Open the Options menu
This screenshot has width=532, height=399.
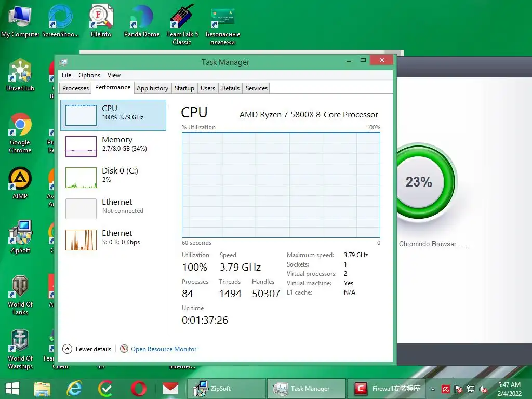pos(89,75)
